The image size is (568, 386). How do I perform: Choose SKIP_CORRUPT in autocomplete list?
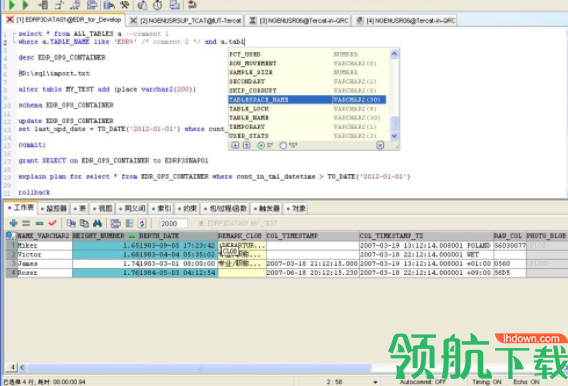pyautogui.click(x=307, y=91)
